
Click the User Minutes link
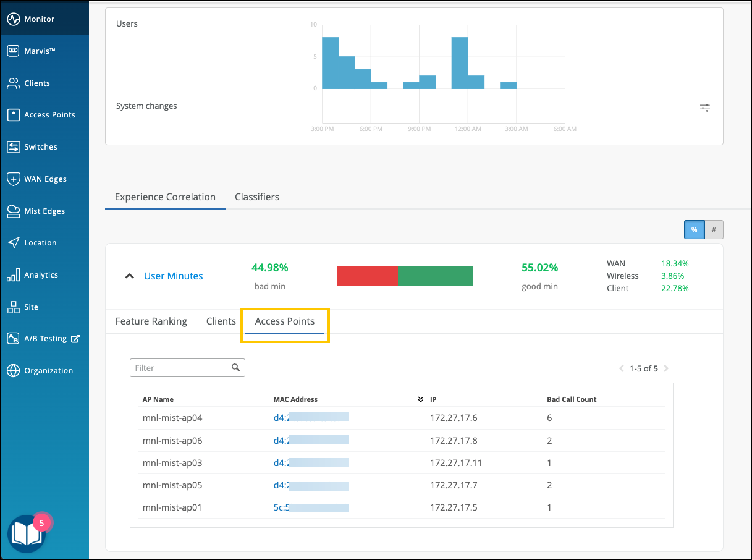[173, 276]
